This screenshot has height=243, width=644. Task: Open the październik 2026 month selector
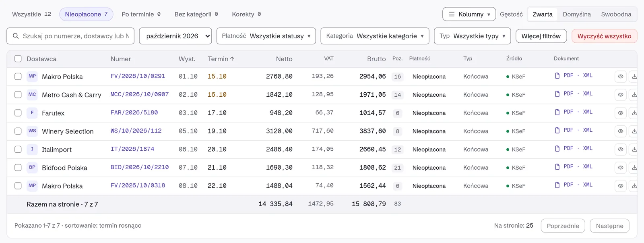click(175, 36)
